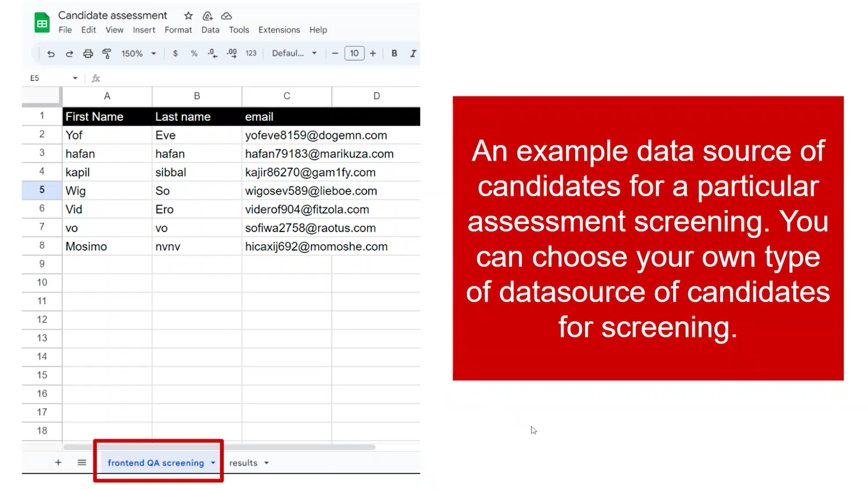Open the Help menu
Image resolution: width=868 pixels, height=490 pixels.
(x=318, y=30)
